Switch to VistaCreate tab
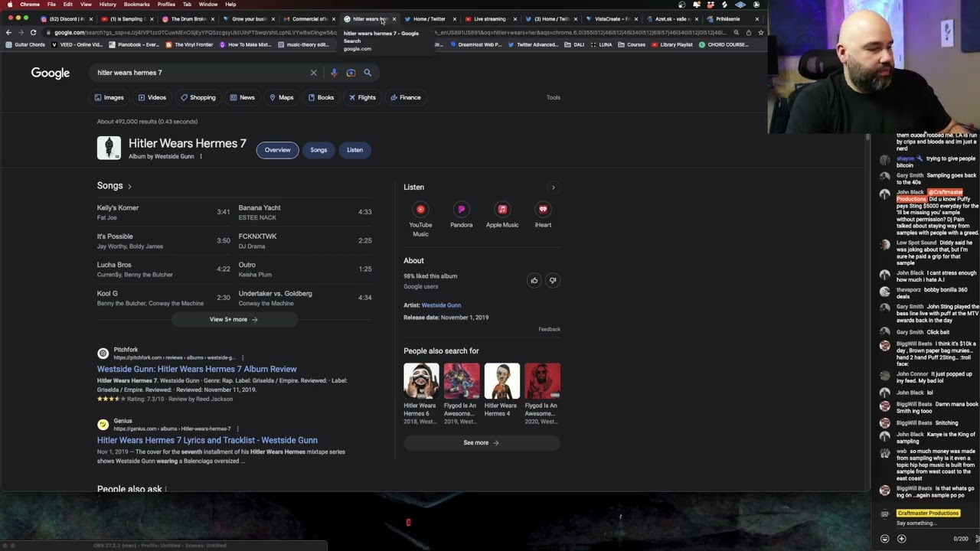The image size is (980, 551). 611,18
